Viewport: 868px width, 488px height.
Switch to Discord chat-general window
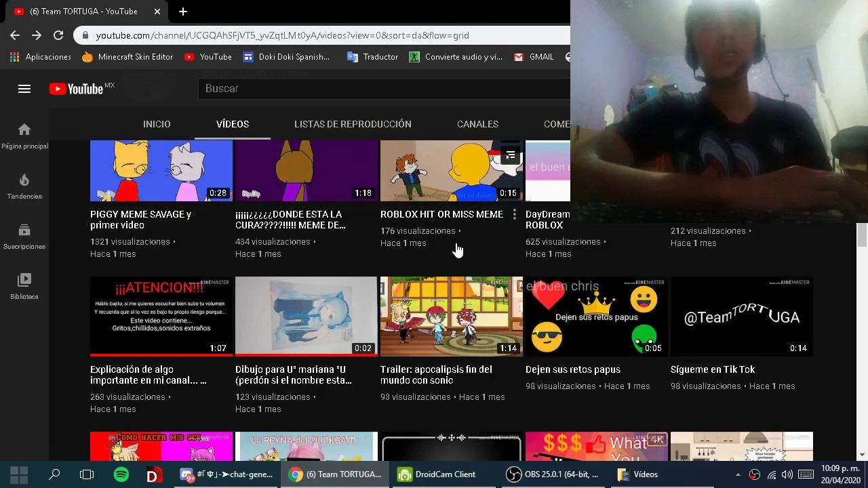click(x=226, y=474)
